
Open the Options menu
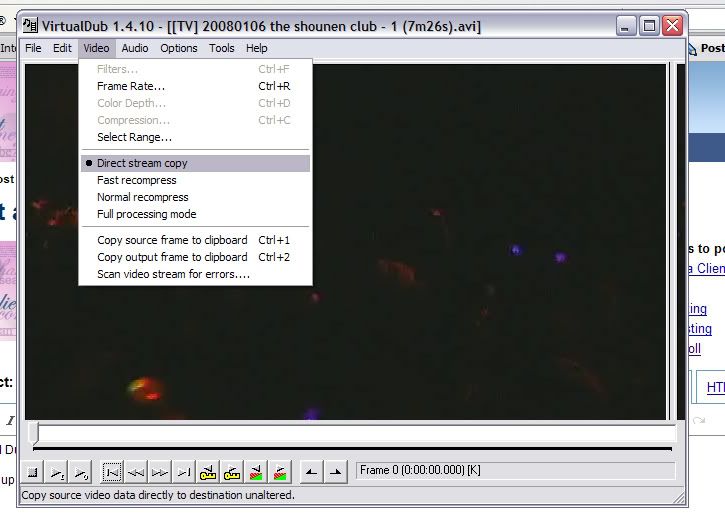(x=178, y=48)
